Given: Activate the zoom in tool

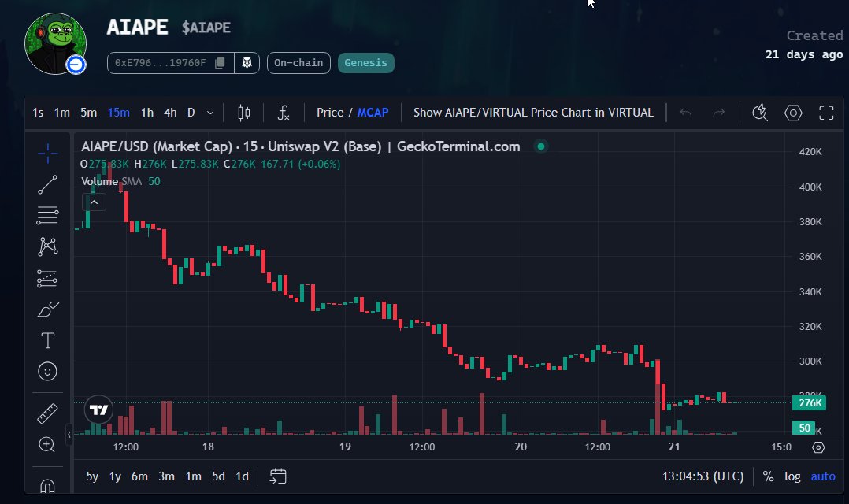Looking at the screenshot, I should [x=47, y=444].
